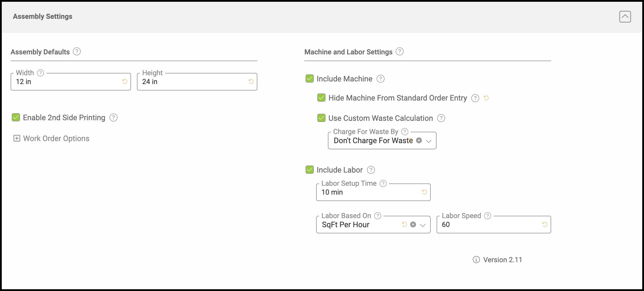Click the info icon beside Version 2.11
The image size is (644, 291).
pos(476,260)
